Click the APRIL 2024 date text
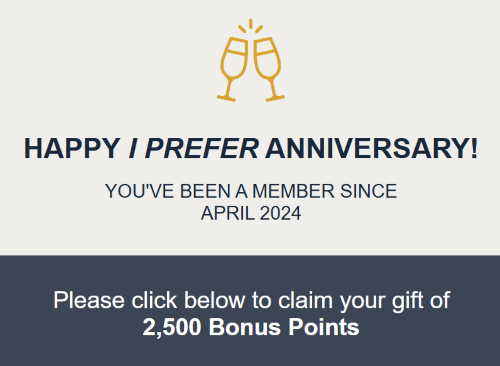This screenshot has width=500, height=366. pyautogui.click(x=251, y=213)
